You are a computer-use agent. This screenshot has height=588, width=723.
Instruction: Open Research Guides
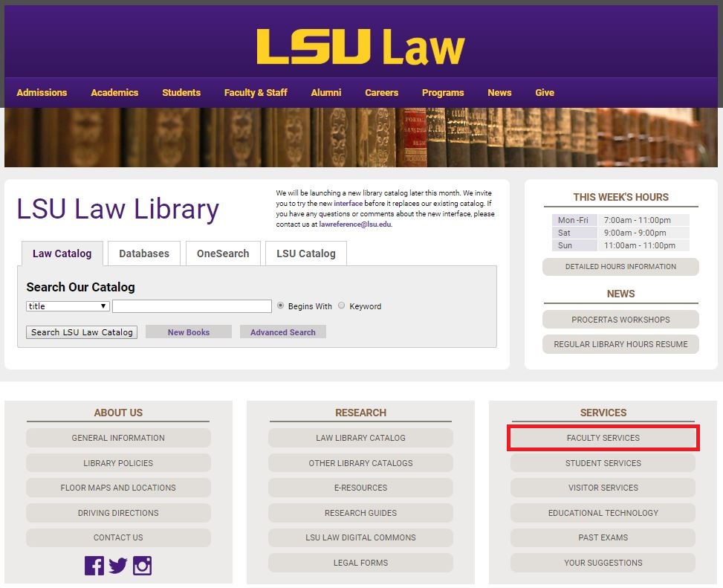[360, 513]
